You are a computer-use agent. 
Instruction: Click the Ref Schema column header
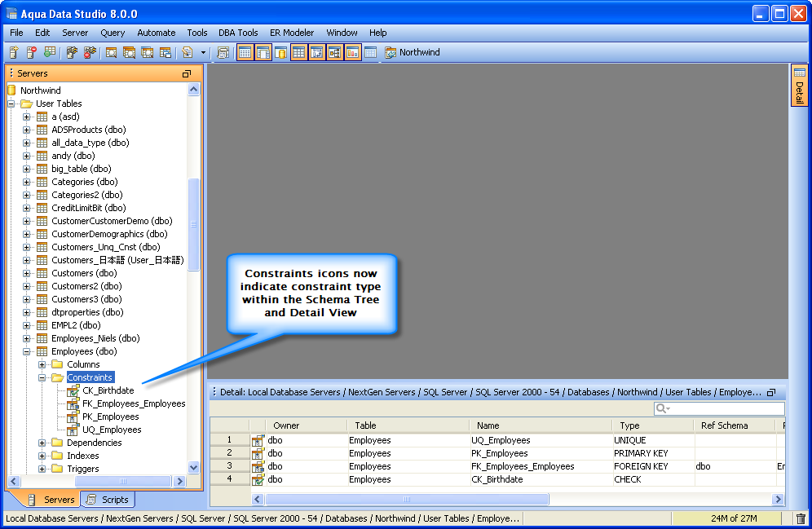(735, 425)
